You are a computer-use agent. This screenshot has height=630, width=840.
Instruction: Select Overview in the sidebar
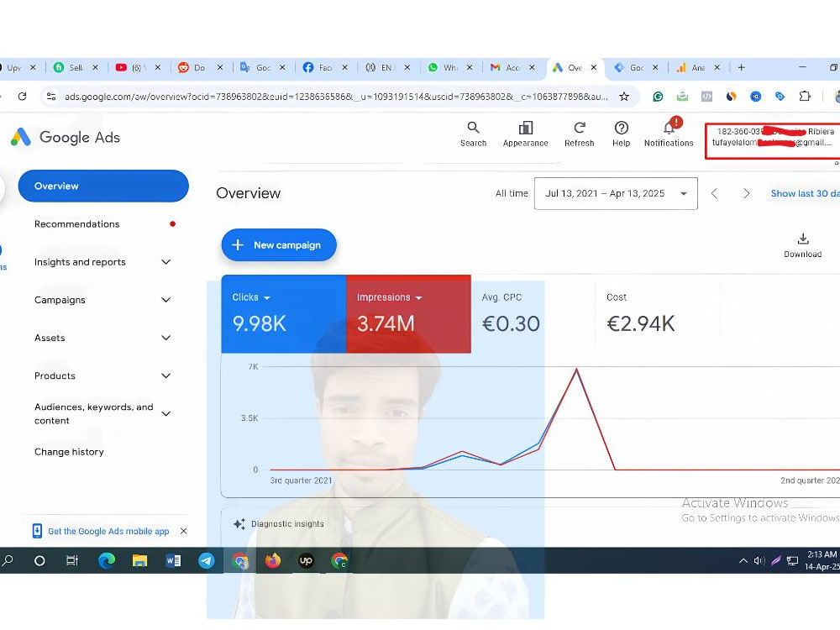(x=103, y=186)
